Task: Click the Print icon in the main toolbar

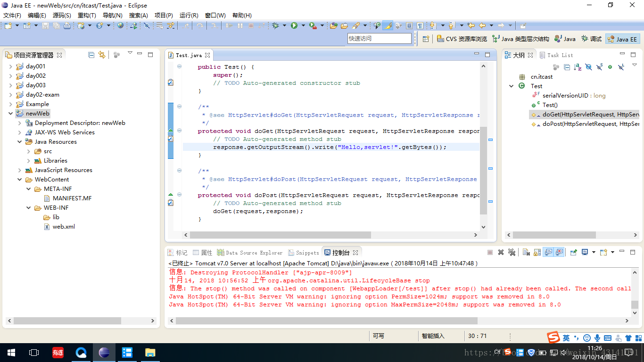Action: pos(67,25)
